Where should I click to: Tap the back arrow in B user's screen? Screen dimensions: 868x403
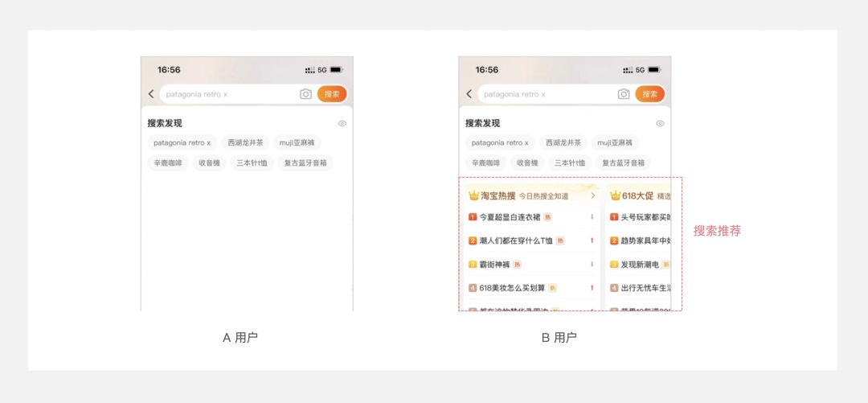pos(469,94)
